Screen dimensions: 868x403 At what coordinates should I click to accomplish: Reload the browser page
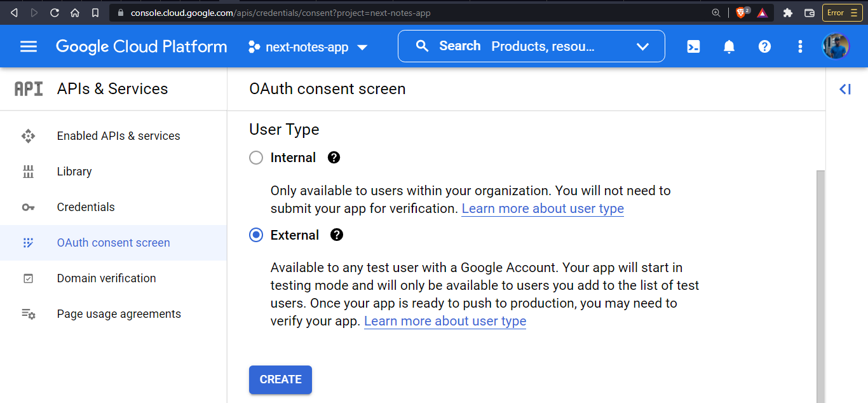click(55, 13)
